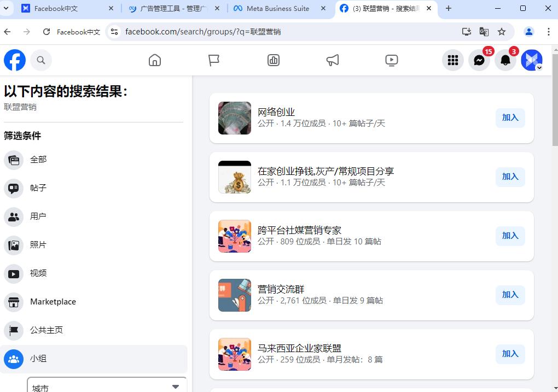Select the 照片 filter
This screenshot has height=392, width=558.
94,245
